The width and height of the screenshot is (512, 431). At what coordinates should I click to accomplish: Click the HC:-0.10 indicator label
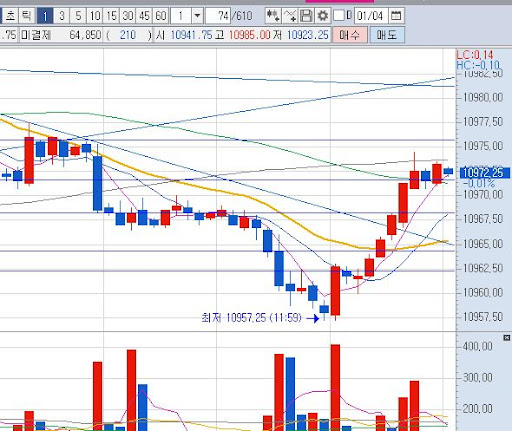tap(478, 65)
